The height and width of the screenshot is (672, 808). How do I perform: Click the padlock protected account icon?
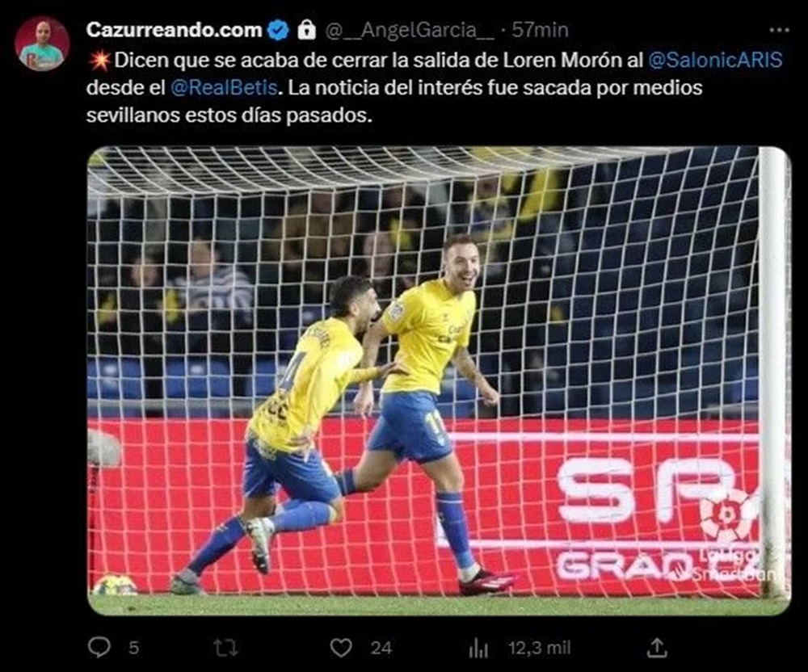pos(306,30)
